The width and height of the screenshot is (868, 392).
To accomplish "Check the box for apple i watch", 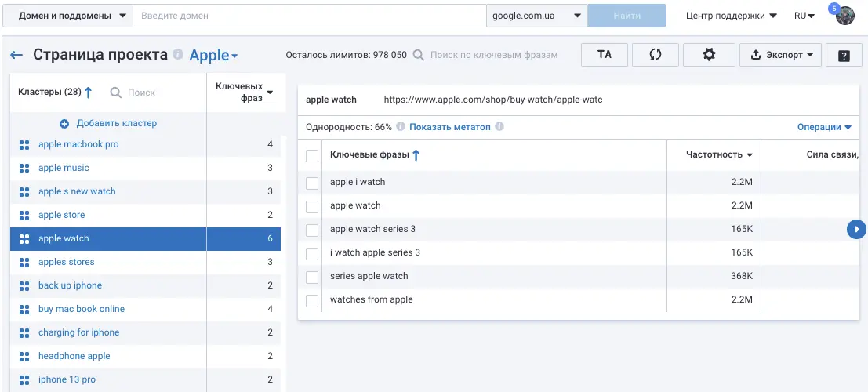I will 312,183.
